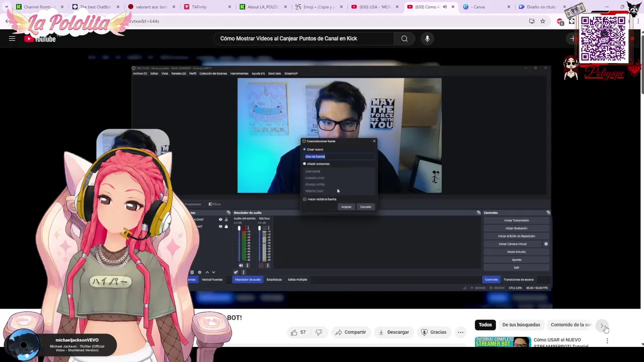Screen dimensions: 644x362
Task: Open Audio del escritorio options dots
Action: 248,265
